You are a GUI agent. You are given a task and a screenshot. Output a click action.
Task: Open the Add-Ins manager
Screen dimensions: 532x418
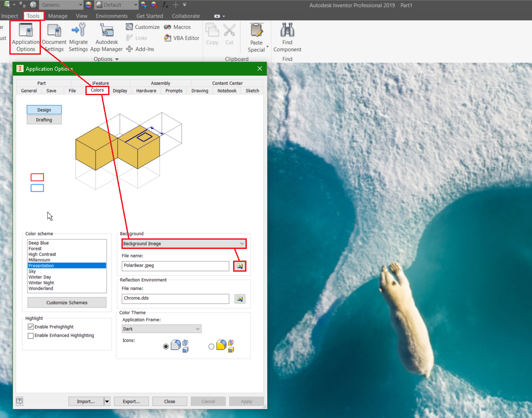click(140, 49)
